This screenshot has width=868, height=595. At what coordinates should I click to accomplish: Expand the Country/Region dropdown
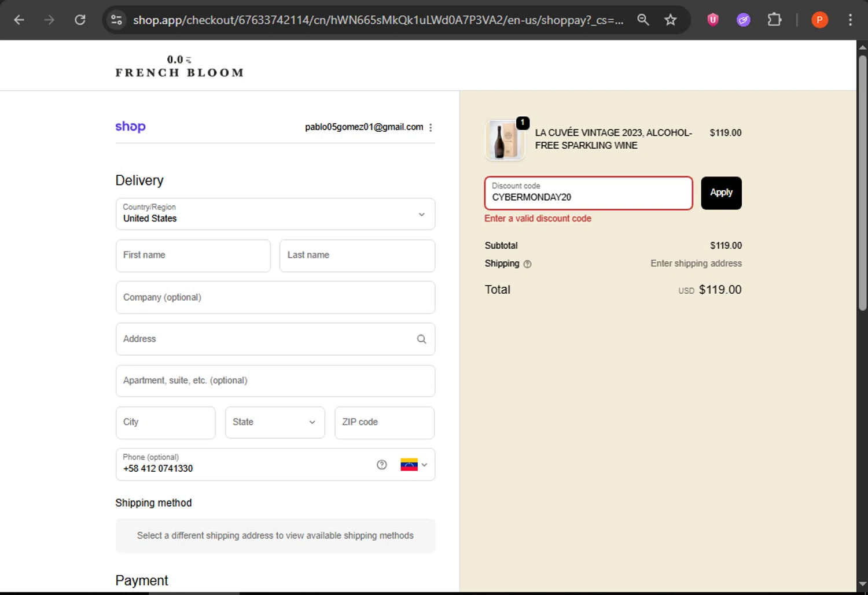tap(275, 214)
